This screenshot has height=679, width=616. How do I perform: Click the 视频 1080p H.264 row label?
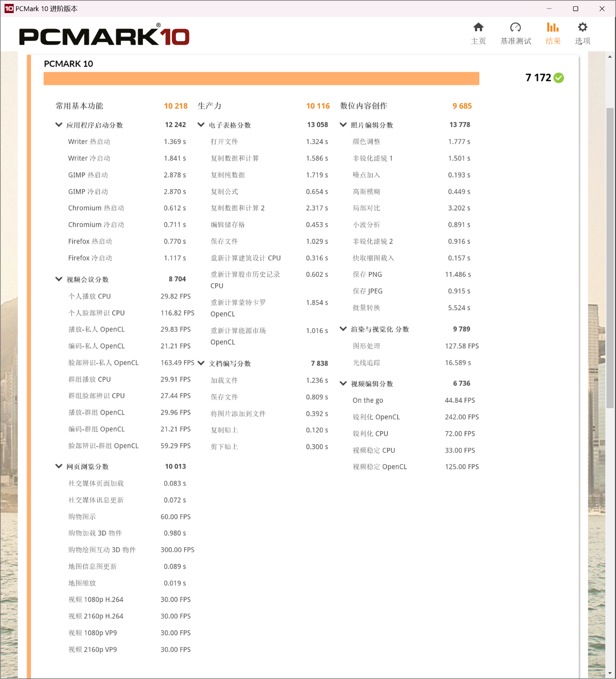tap(96, 600)
